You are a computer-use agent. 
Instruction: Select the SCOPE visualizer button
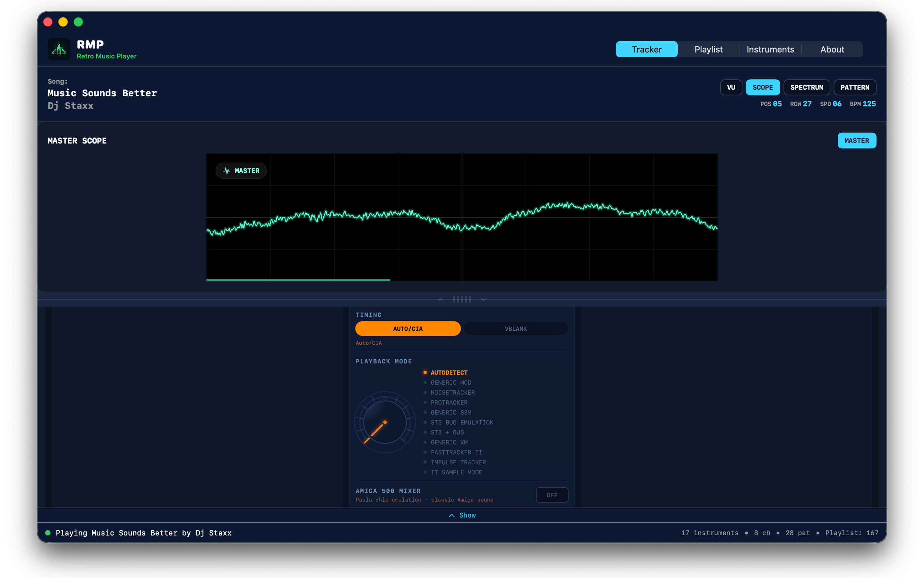(x=763, y=87)
